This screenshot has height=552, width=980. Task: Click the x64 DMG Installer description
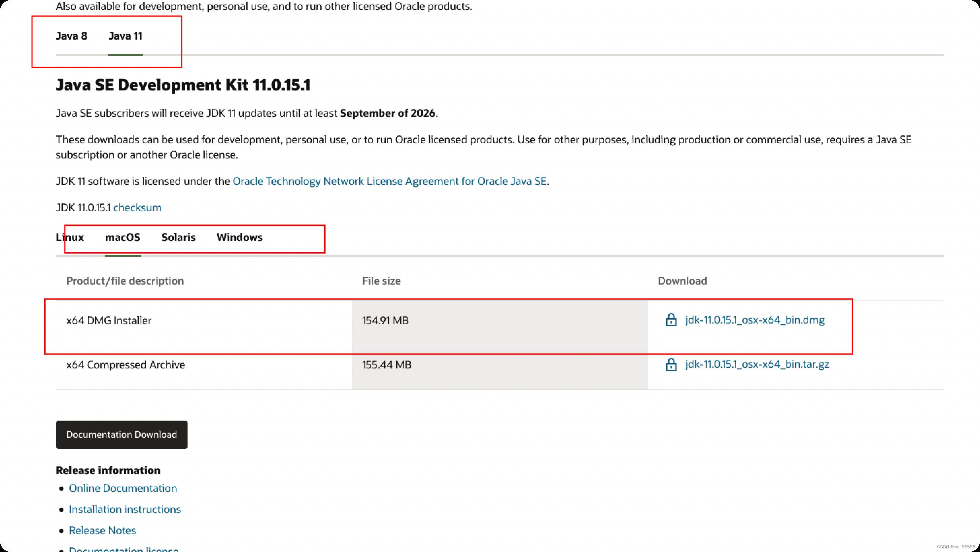pos(109,320)
